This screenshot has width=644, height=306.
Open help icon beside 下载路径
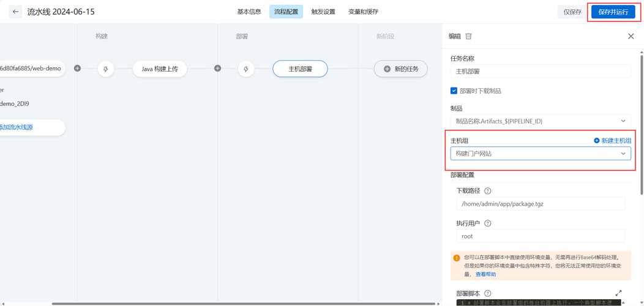(487, 190)
